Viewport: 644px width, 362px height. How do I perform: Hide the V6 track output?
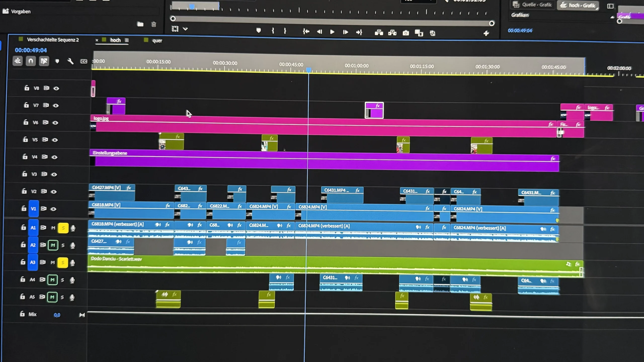coord(55,123)
